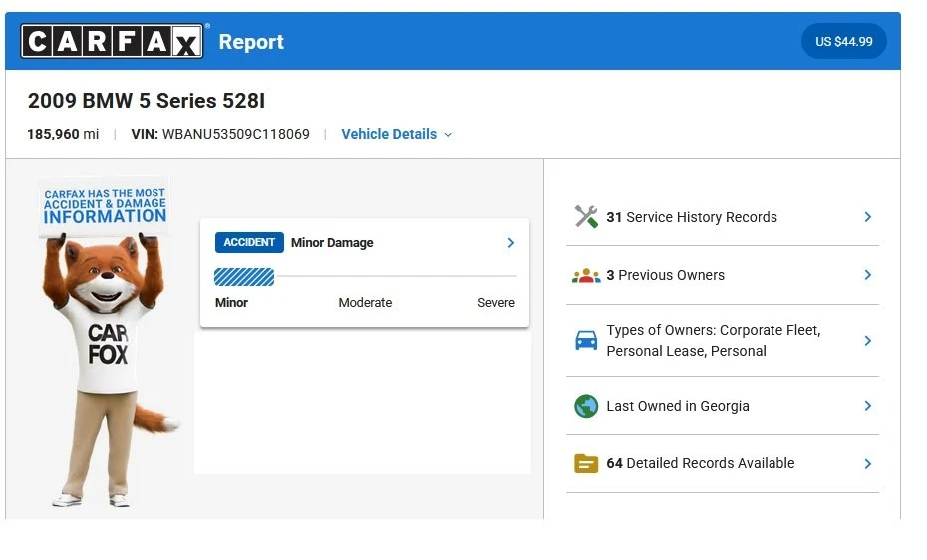The image size is (927, 560).
Task: Click the yellow Detailed Records folder icon
Action: 586,463
